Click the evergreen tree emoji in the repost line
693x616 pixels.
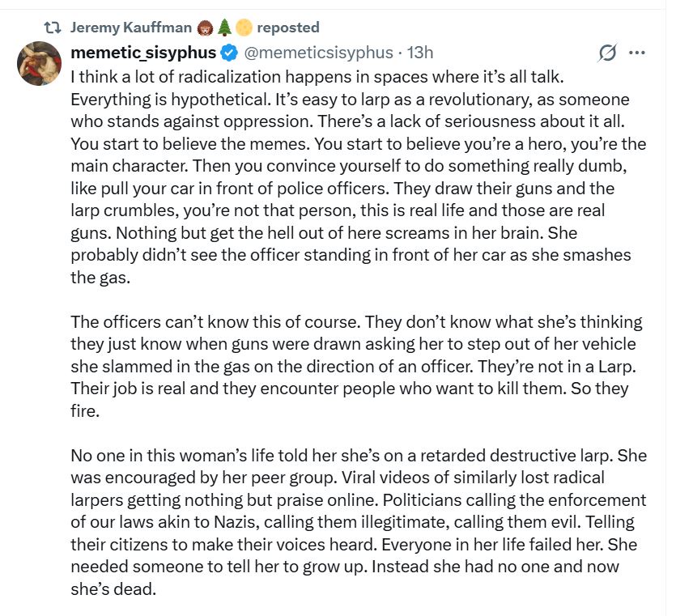tap(226, 28)
